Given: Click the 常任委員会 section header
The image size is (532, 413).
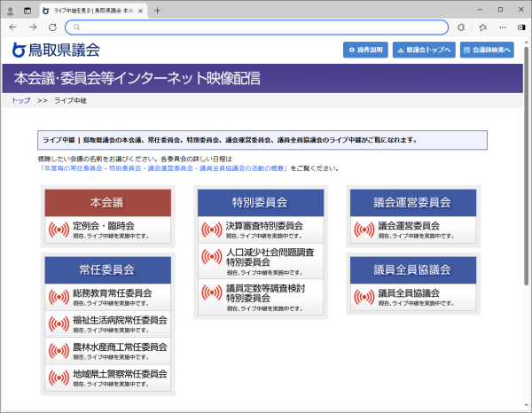Looking at the screenshot, I should (108, 270).
